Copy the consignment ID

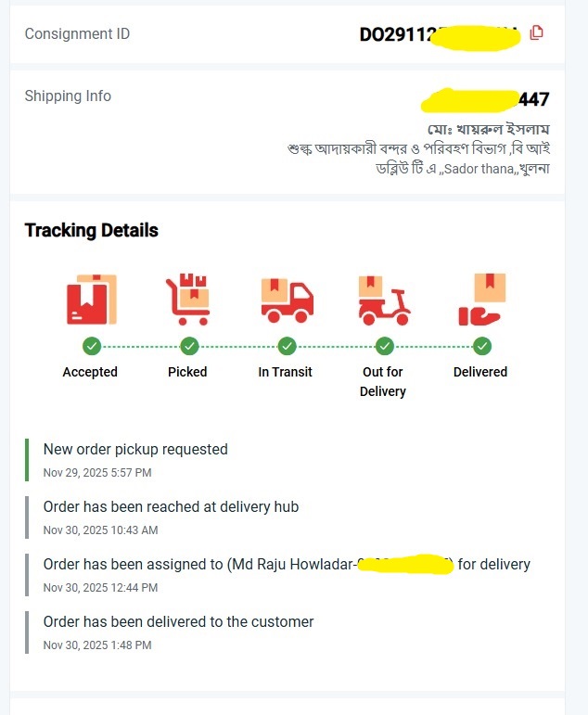click(536, 33)
